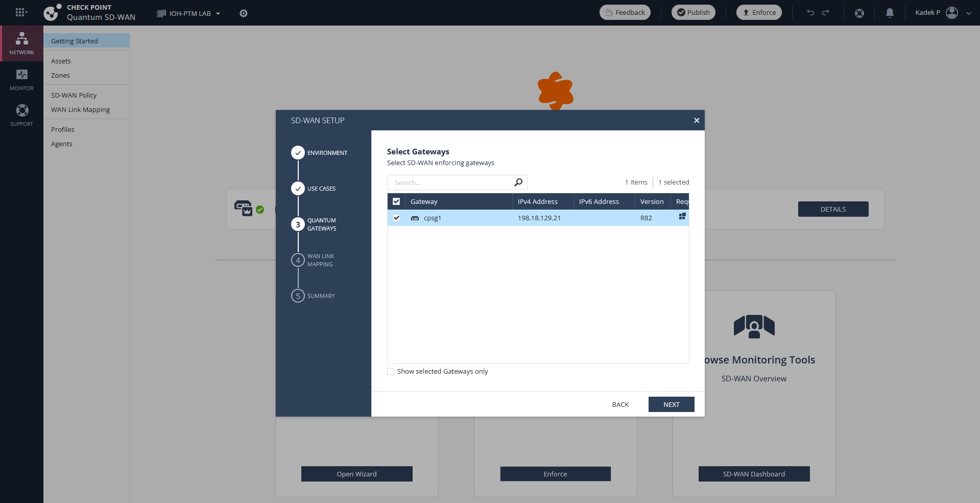
Task: Open Zones in the sidebar
Action: pos(60,75)
